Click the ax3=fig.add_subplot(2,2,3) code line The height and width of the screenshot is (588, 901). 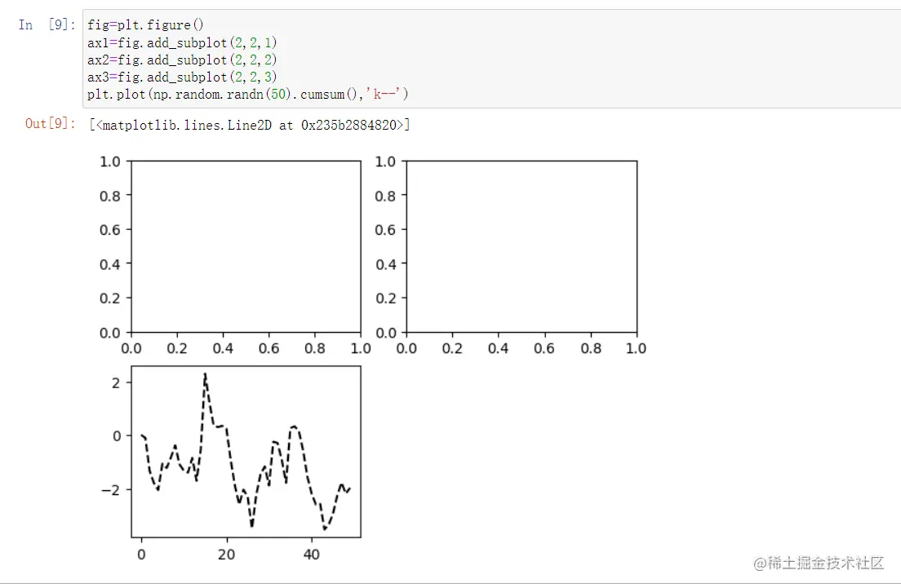[x=182, y=77]
